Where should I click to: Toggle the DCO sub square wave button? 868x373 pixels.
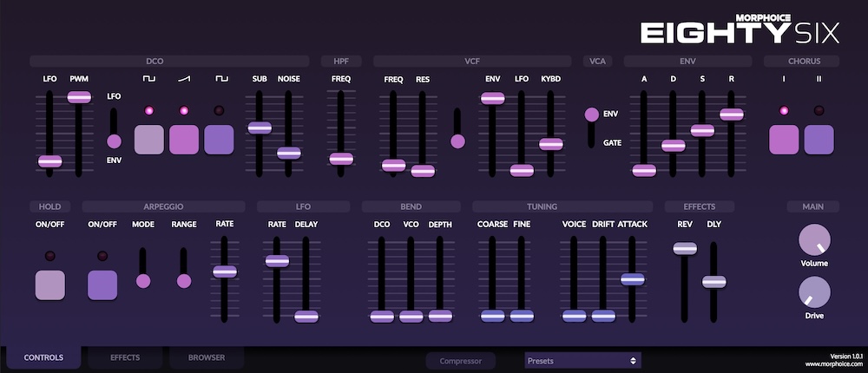(x=220, y=140)
